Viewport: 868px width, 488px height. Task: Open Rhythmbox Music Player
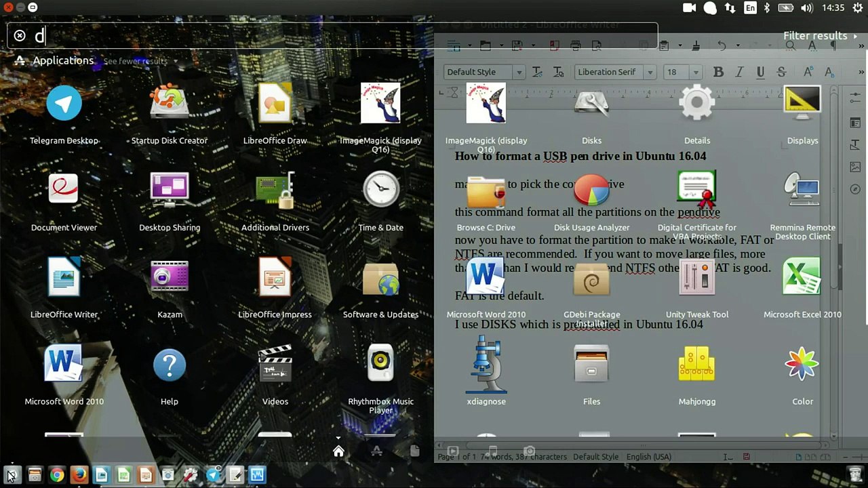[381, 378]
